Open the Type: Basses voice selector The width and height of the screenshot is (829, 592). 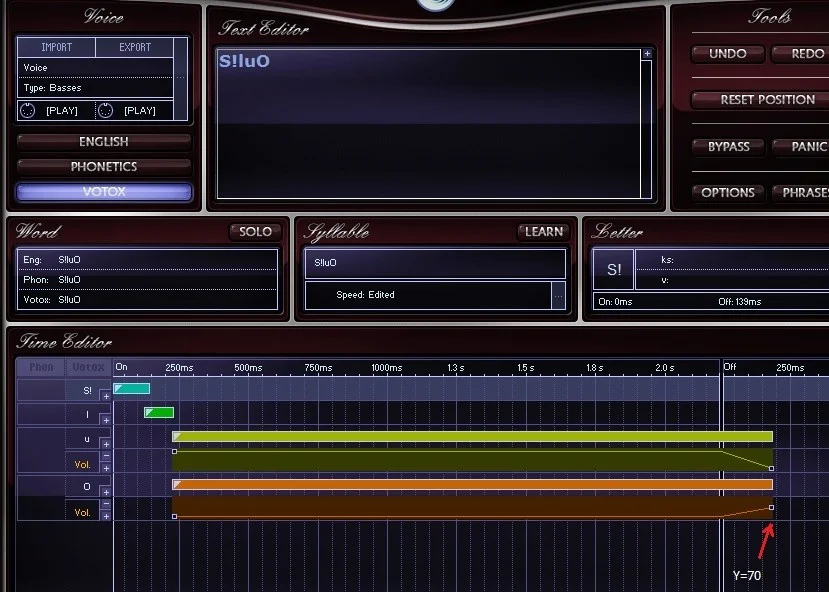coord(95,88)
